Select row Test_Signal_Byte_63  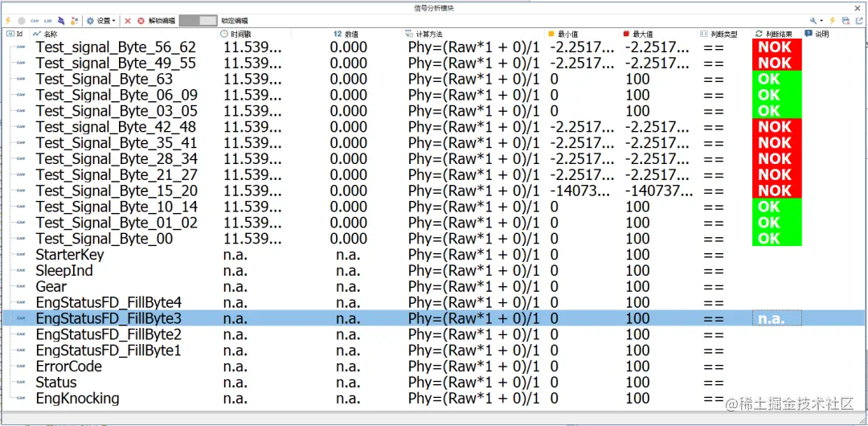click(x=433, y=80)
